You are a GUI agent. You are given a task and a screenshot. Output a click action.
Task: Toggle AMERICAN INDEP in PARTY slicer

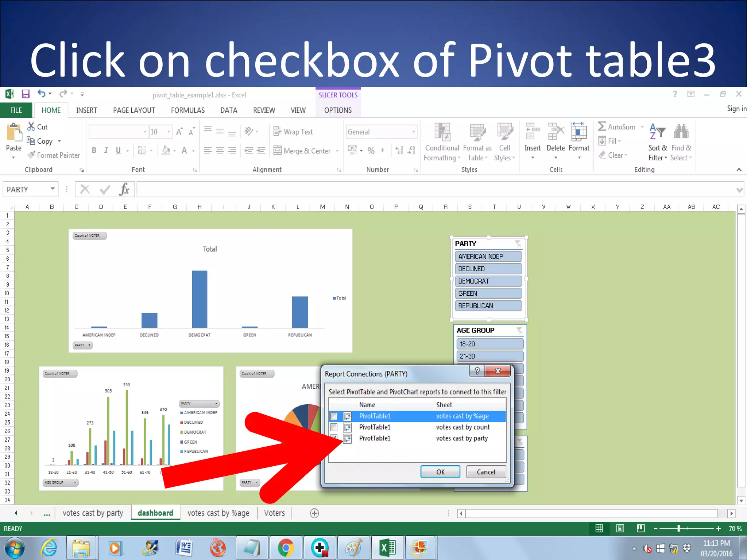pos(488,256)
